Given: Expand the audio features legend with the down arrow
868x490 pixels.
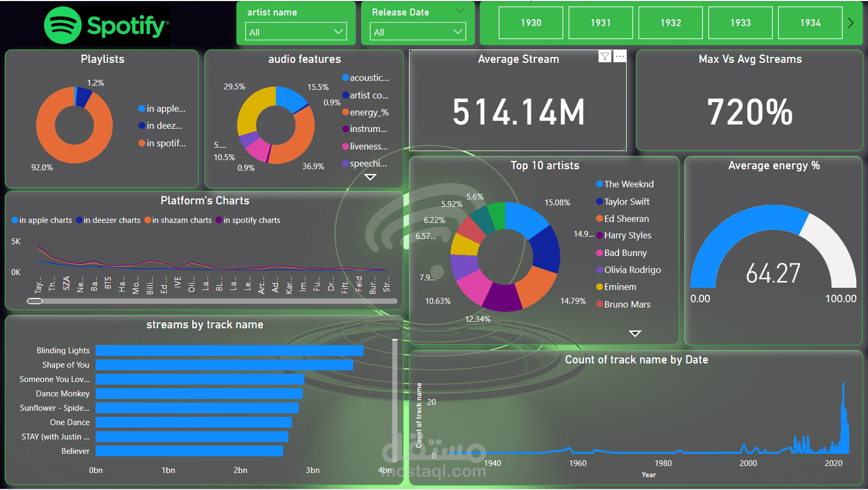Looking at the screenshot, I should click(370, 177).
